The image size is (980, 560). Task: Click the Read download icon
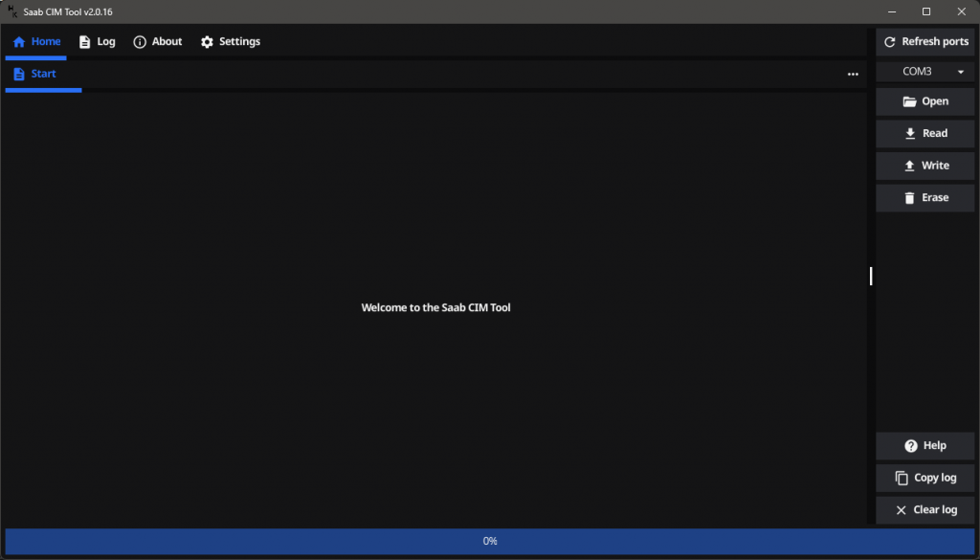pyautogui.click(x=910, y=134)
